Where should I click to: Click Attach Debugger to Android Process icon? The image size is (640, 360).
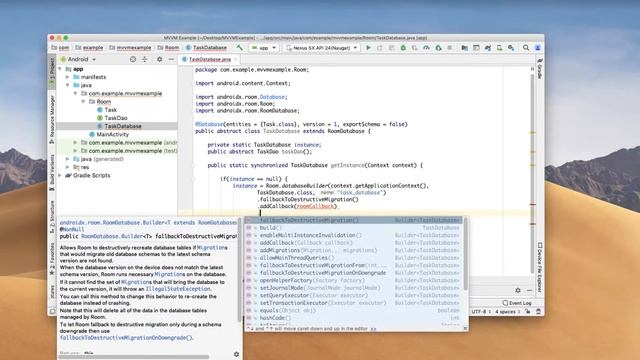pos(438,48)
